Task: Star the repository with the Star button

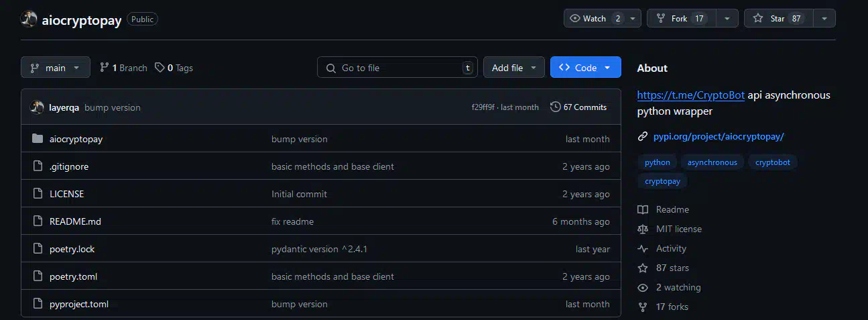Action: pos(779,19)
